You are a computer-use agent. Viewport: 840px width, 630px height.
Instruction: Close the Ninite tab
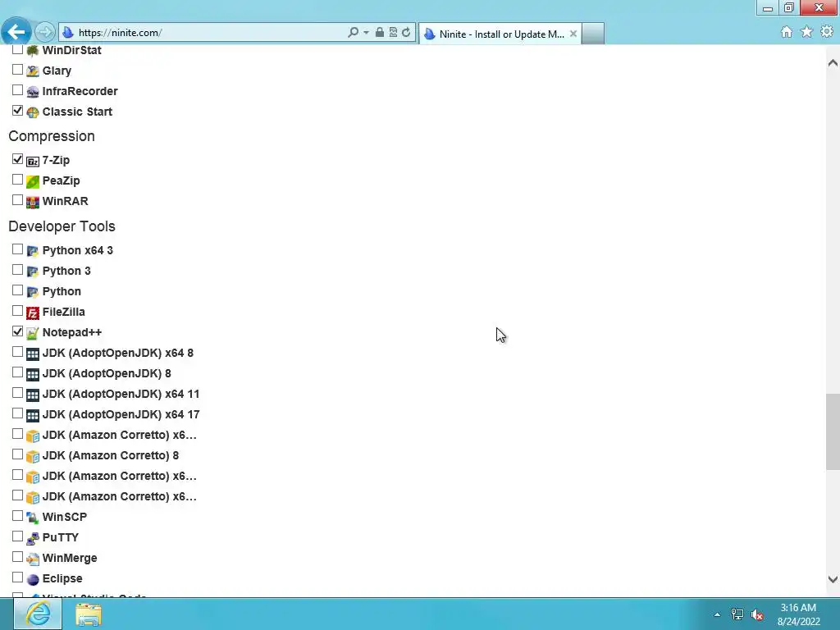[573, 34]
